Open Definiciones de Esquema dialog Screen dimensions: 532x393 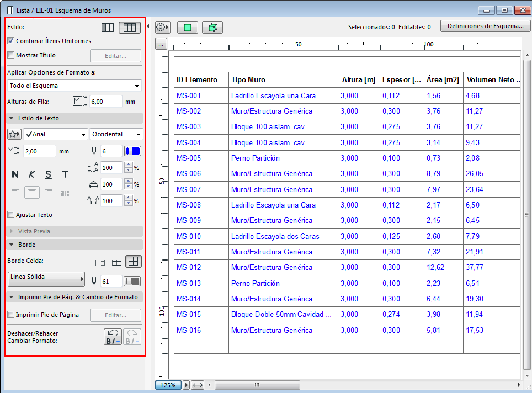tap(485, 26)
